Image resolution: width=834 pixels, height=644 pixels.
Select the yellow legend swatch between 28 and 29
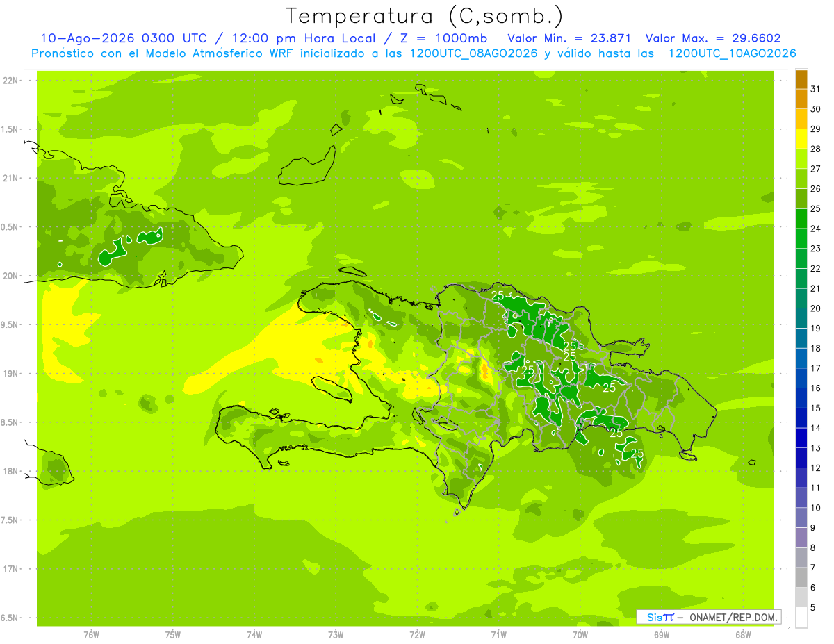tap(801, 139)
